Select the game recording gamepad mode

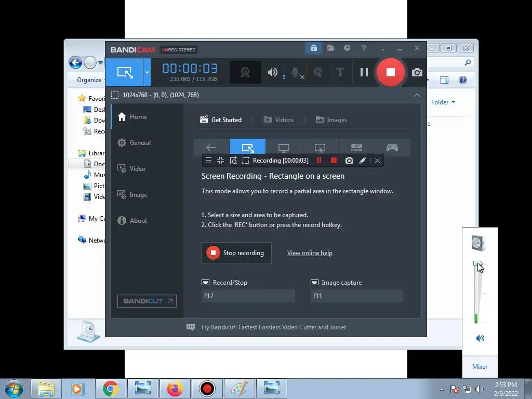click(392, 147)
